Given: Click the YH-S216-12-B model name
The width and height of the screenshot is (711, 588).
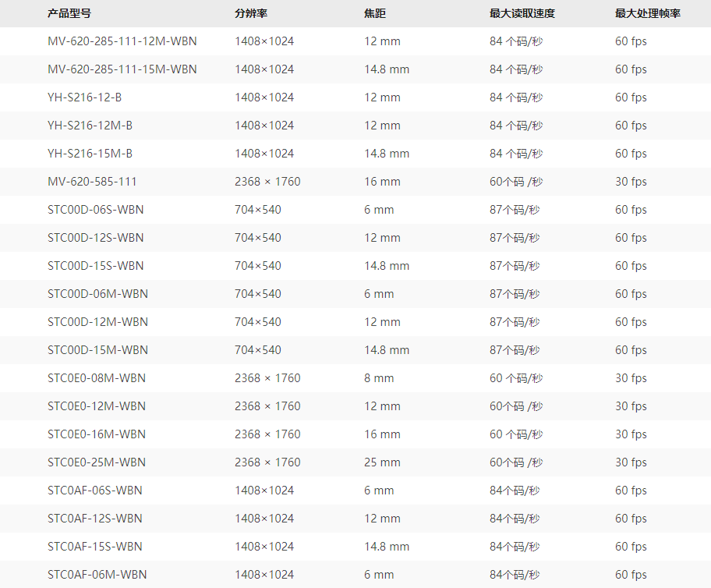Looking at the screenshot, I should [84, 97].
